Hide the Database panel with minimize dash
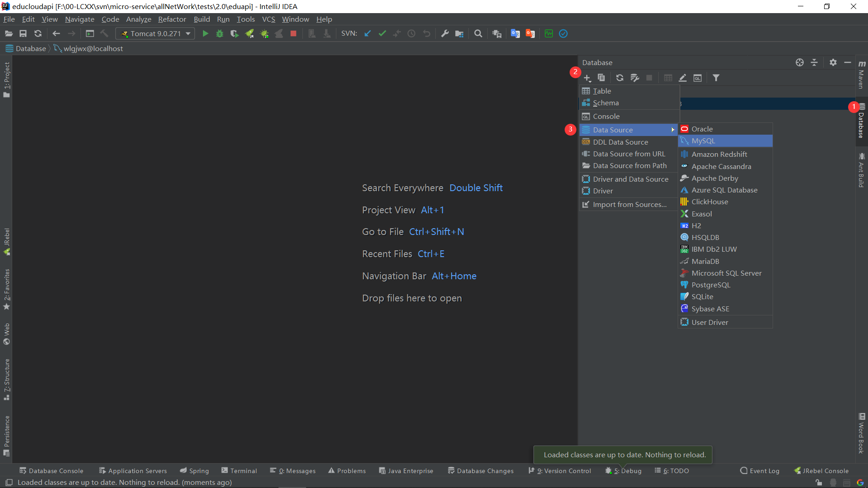The image size is (868, 488). point(848,62)
